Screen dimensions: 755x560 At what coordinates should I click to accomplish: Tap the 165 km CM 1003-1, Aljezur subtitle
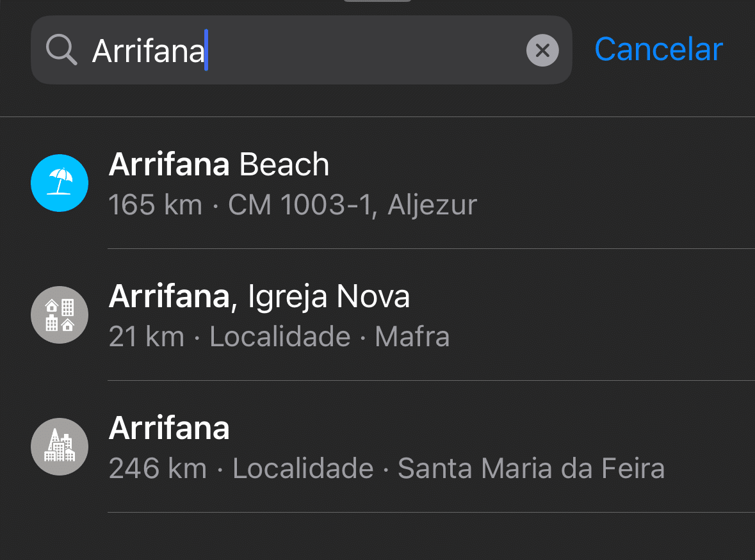pyautogui.click(x=293, y=204)
